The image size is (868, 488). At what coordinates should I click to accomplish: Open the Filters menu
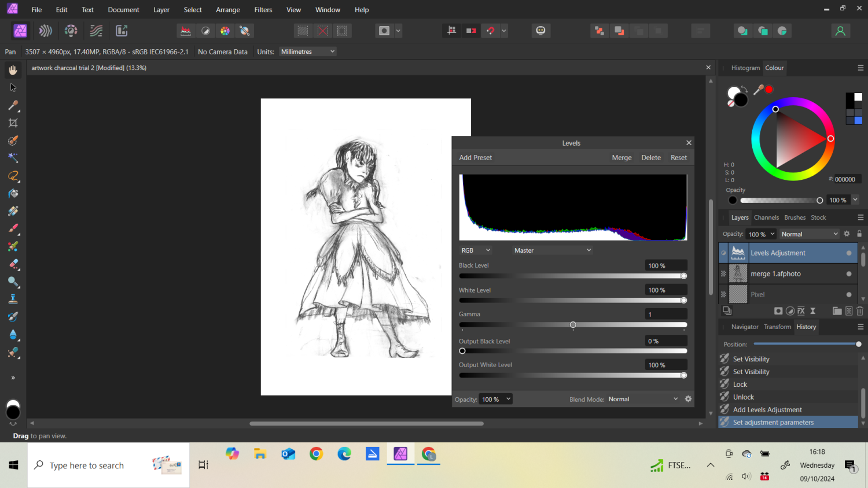[x=263, y=9]
